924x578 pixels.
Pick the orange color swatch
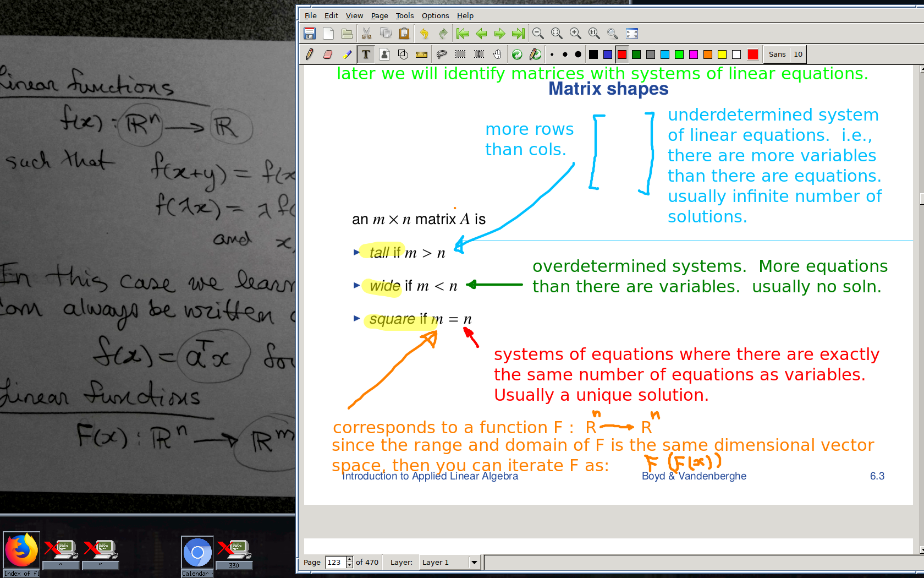[708, 54]
